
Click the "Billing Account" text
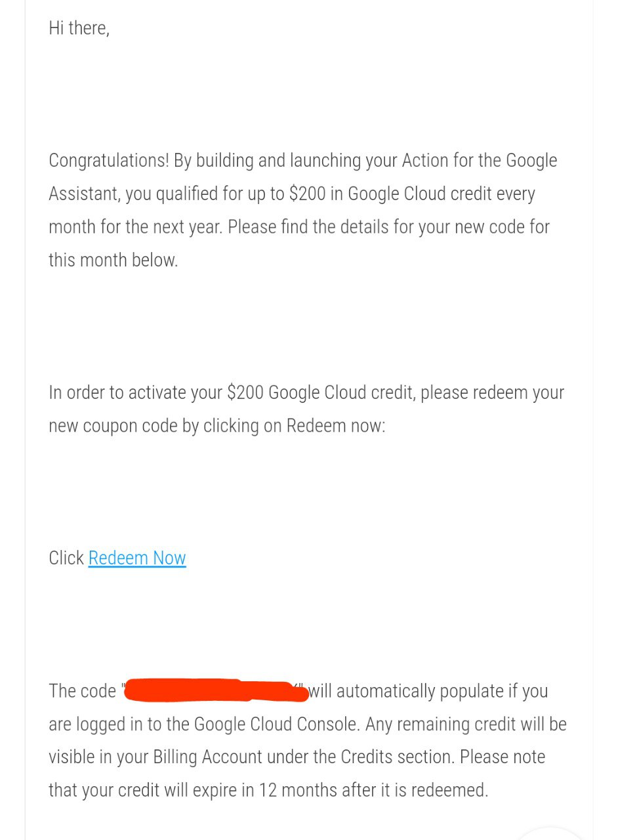pos(208,757)
